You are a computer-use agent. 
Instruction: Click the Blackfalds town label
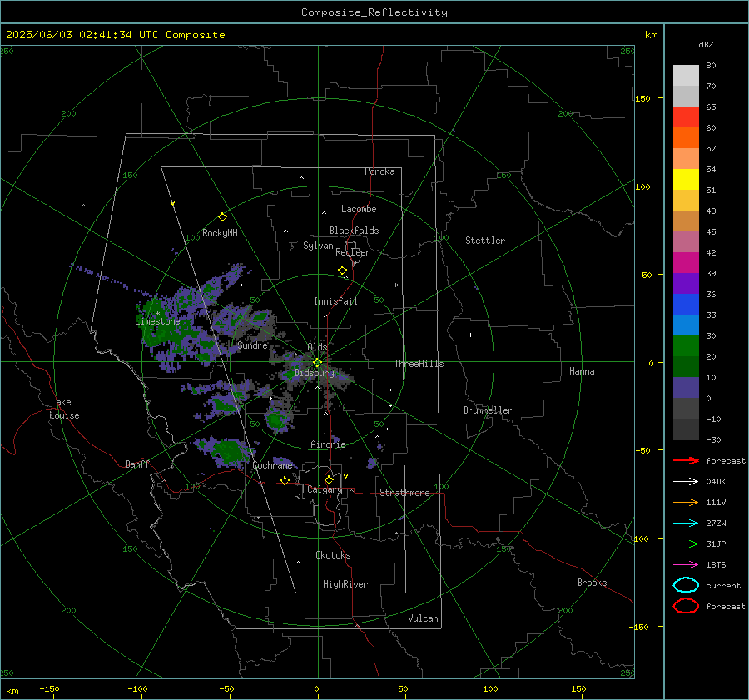(x=354, y=231)
